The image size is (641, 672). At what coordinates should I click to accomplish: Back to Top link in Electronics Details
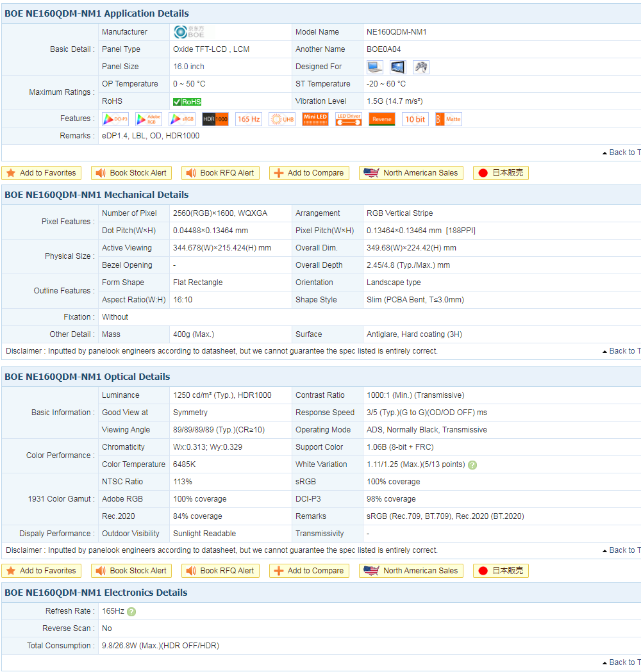(622, 662)
